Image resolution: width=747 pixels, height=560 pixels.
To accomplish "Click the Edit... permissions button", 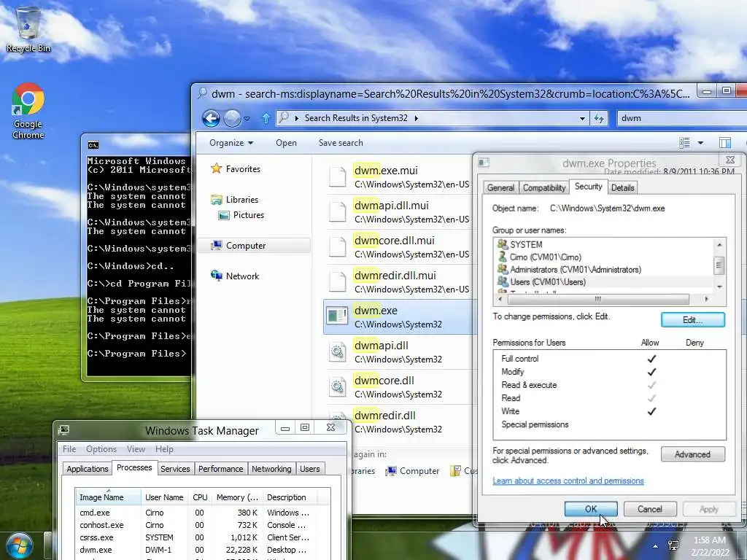I will (x=693, y=320).
